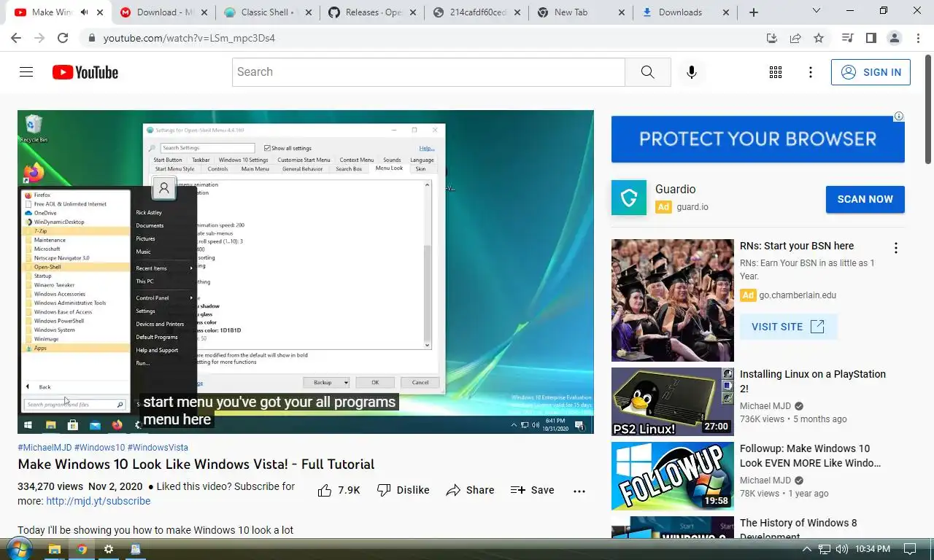Open Settings gear in taskbar
This screenshot has width=934, height=560.
click(109, 549)
